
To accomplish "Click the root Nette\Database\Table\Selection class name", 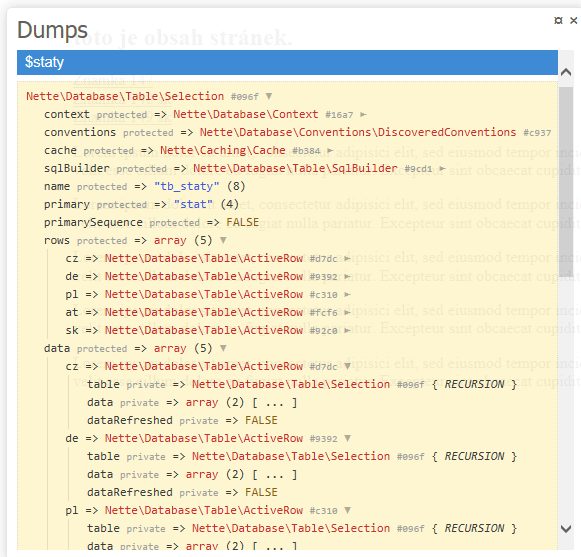I will [x=125, y=96].
